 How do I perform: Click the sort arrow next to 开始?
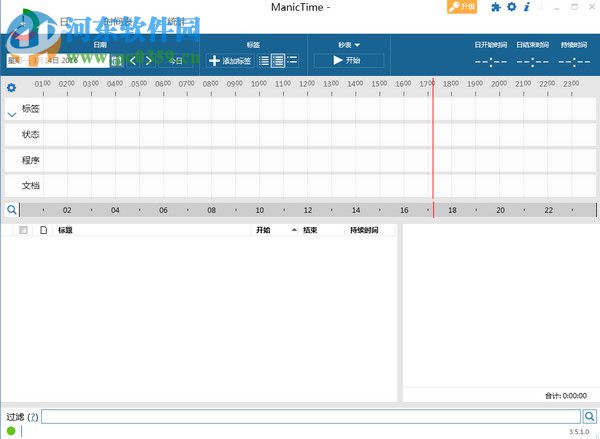pyautogui.click(x=294, y=230)
